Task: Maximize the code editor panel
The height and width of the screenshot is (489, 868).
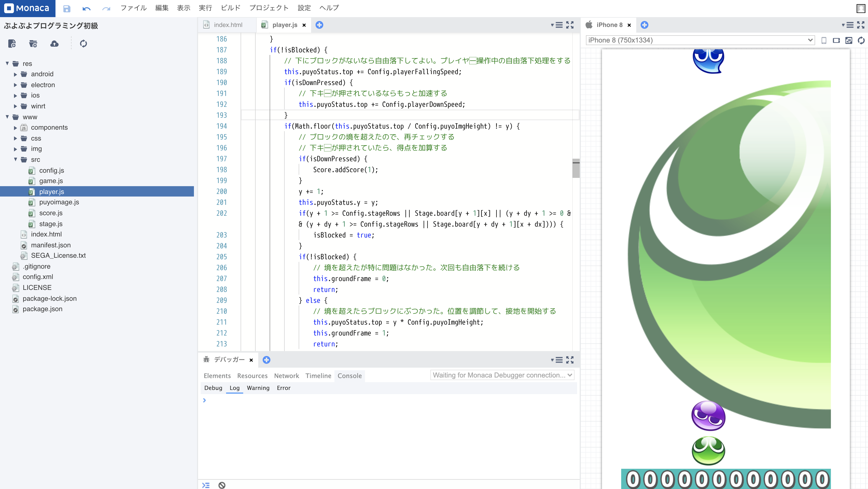Action: pyautogui.click(x=570, y=25)
